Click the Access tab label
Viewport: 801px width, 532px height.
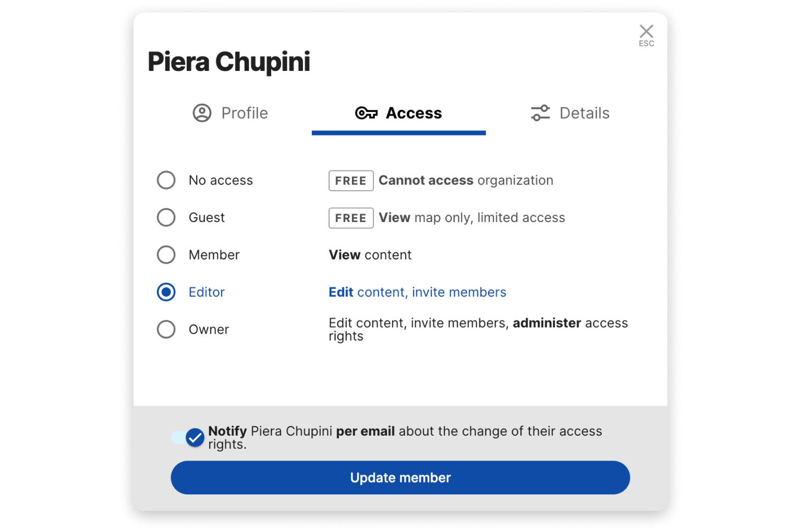414,113
